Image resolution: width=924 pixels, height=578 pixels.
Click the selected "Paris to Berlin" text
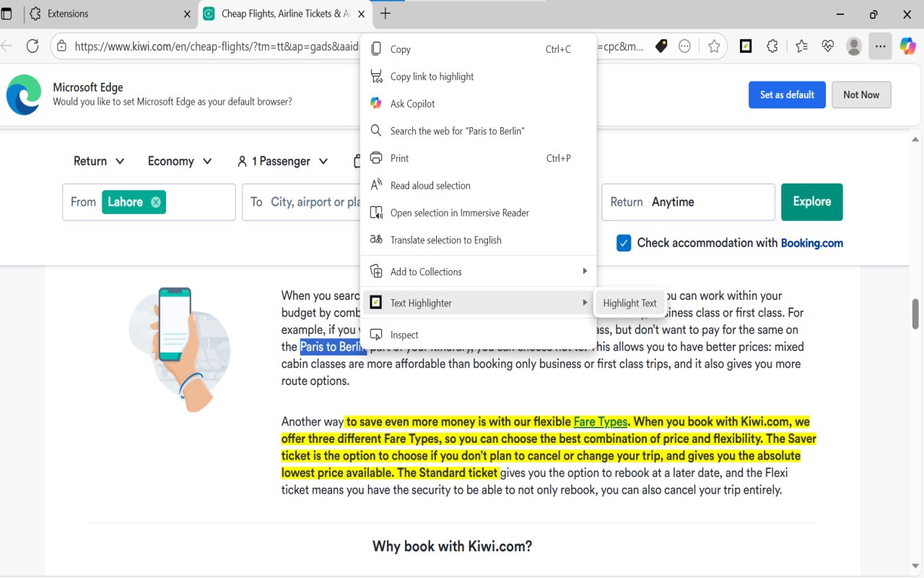tap(333, 347)
